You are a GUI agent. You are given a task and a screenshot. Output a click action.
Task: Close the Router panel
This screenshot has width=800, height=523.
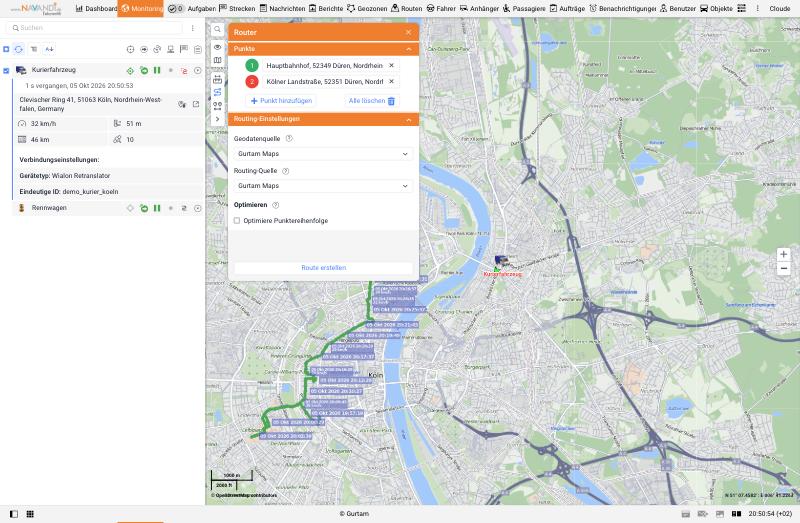(408, 32)
